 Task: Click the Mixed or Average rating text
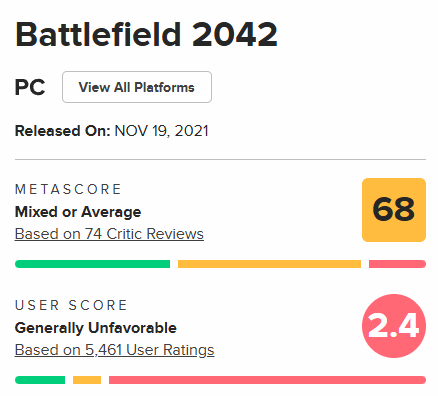pyautogui.click(x=78, y=212)
